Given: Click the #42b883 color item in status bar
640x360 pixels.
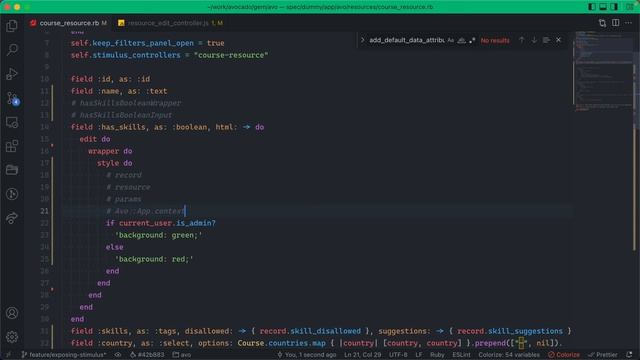Looking at the screenshot, I should 147,355.
